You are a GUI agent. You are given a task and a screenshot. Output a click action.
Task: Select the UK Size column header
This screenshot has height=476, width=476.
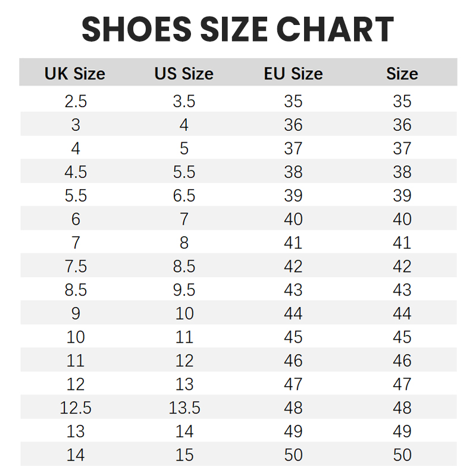tap(75, 74)
